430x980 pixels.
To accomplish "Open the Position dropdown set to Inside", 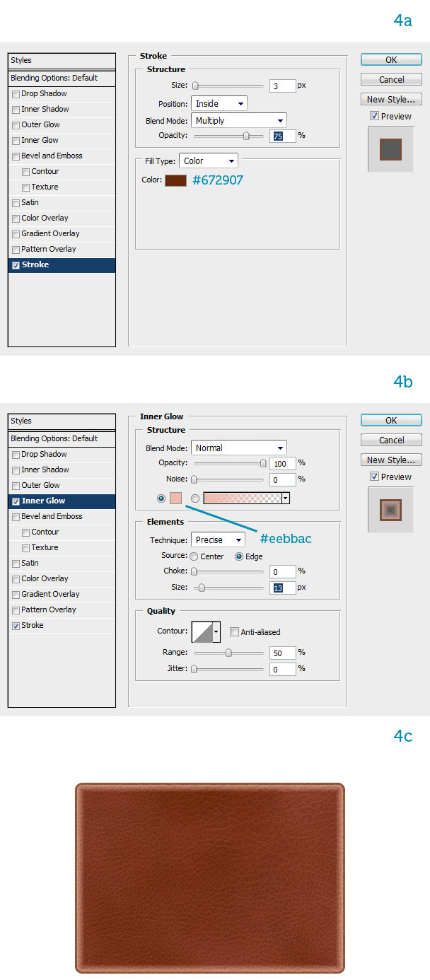I will pos(219,104).
